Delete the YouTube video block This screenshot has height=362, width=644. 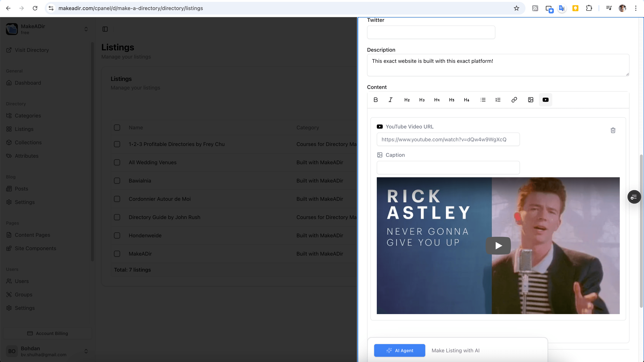613,130
